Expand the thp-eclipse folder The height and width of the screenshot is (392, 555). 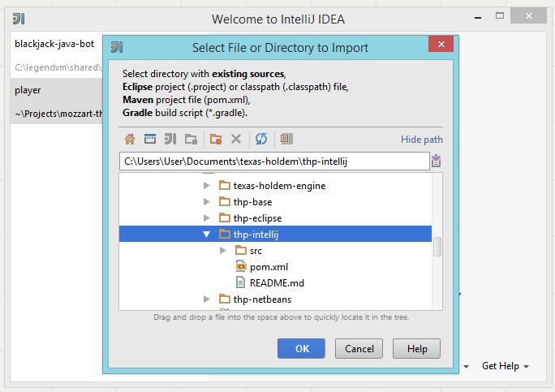[x=207, y=218]
